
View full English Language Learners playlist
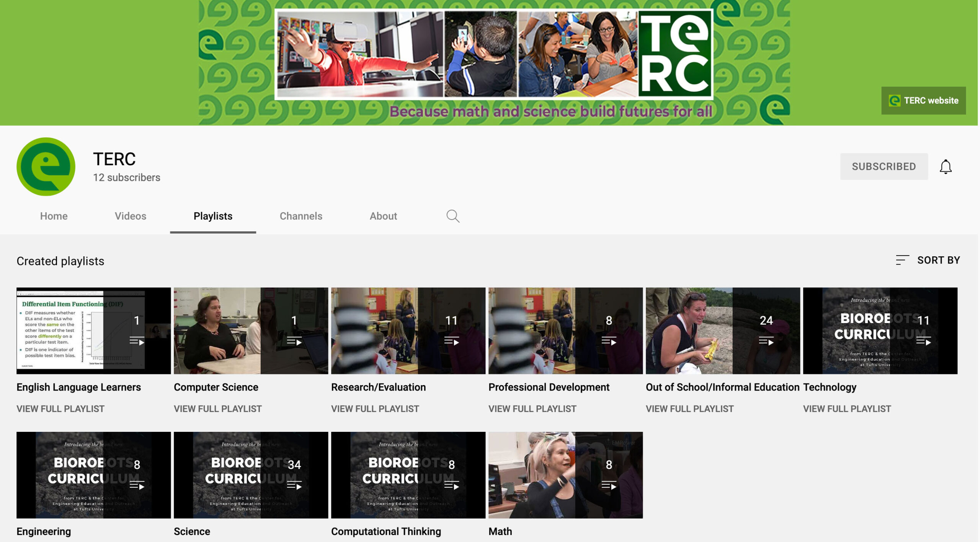coord(60,409)
